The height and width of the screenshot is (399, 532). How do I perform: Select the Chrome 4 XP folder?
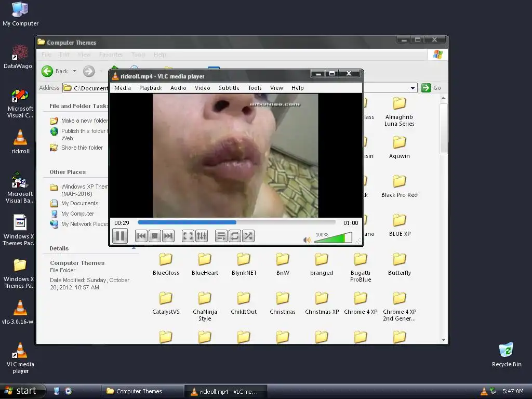[361, 303]
